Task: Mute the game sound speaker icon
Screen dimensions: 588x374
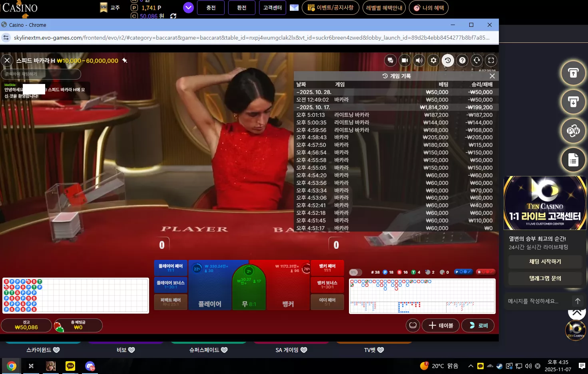Action: click(x=419, y=60)
